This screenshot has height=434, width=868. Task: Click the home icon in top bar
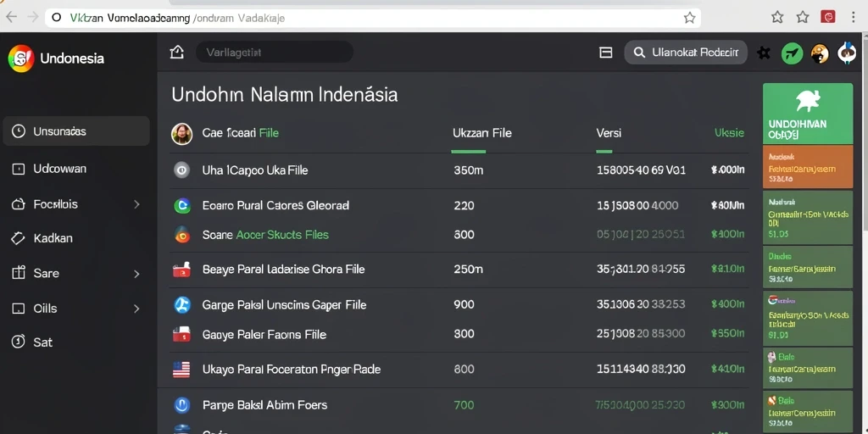coord(176,53)
